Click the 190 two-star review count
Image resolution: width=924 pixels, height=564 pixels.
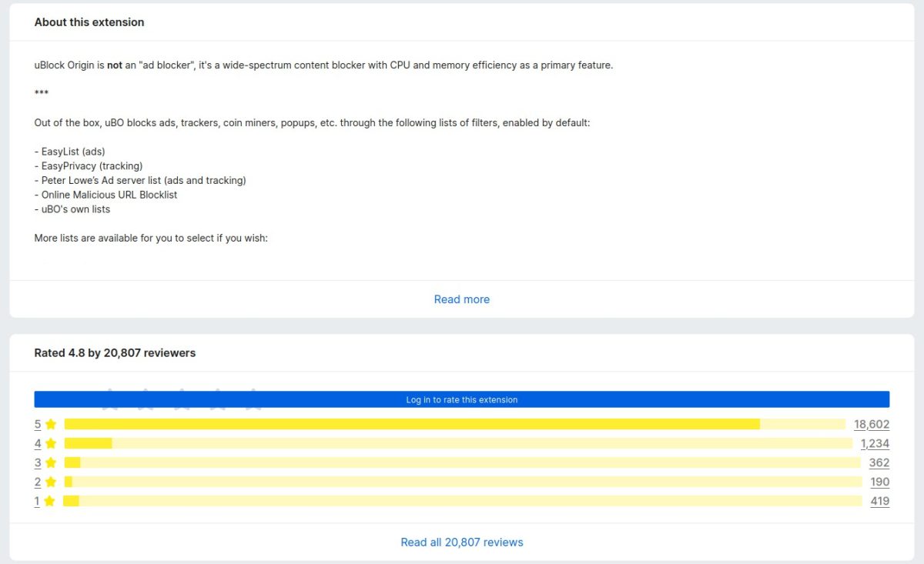tap(879, 482)
